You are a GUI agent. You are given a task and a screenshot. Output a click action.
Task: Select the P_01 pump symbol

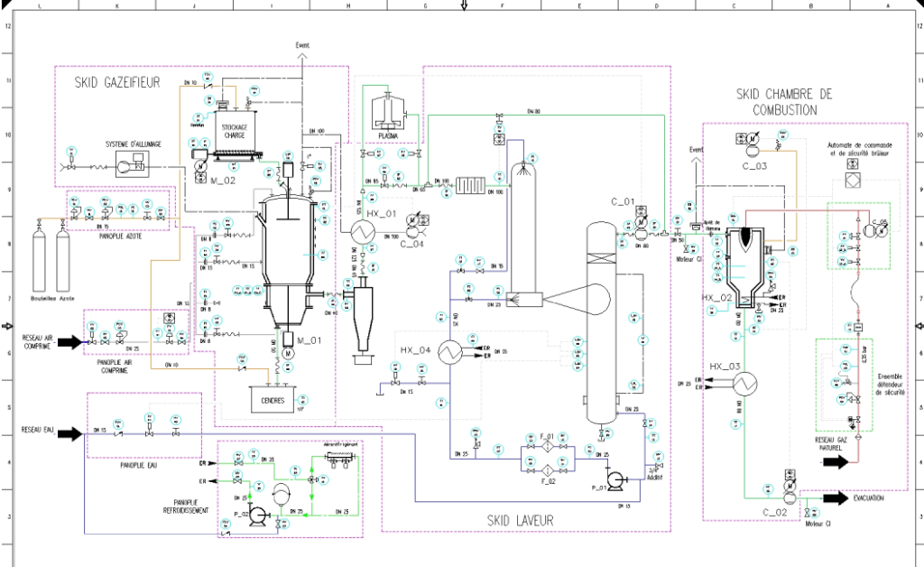[617, 479]
